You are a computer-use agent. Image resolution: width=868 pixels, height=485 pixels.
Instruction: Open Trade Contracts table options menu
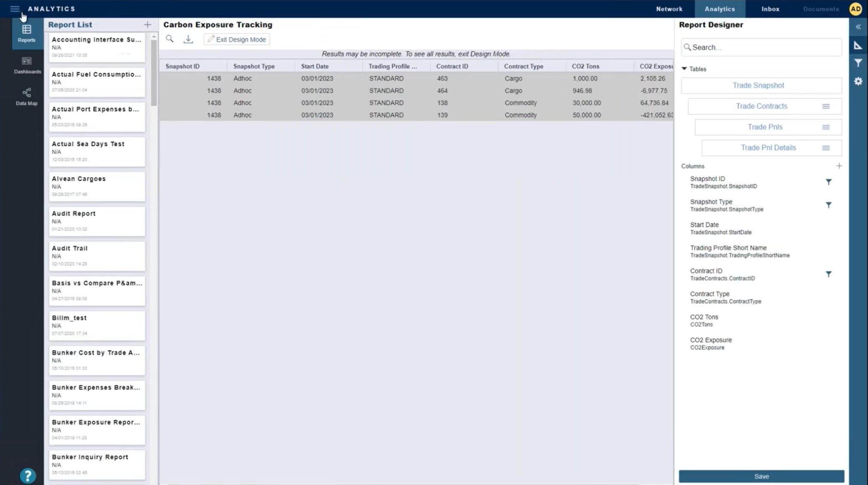pos(825,107)
